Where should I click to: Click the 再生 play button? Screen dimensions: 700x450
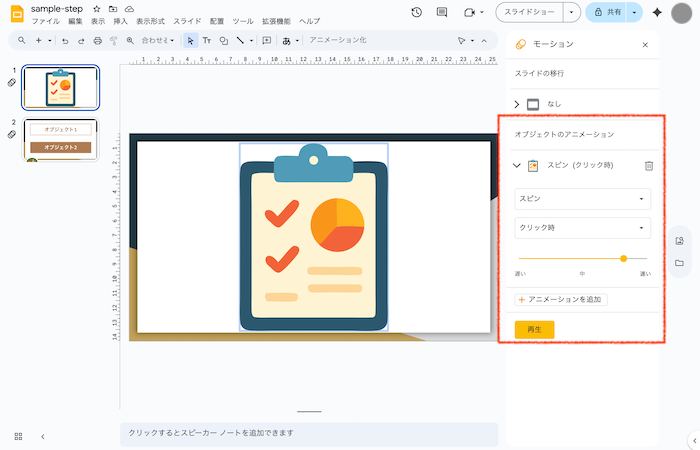(x=534, y=329)
